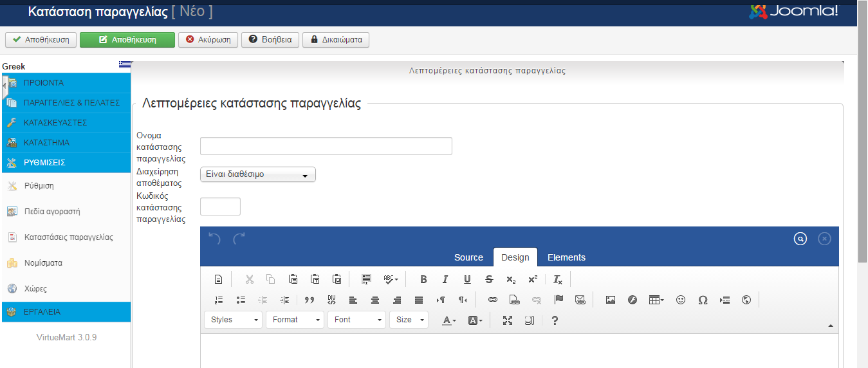Switch to the Elements tab
The height and width of the screenshot is (368, 868).
coord(566,257)
